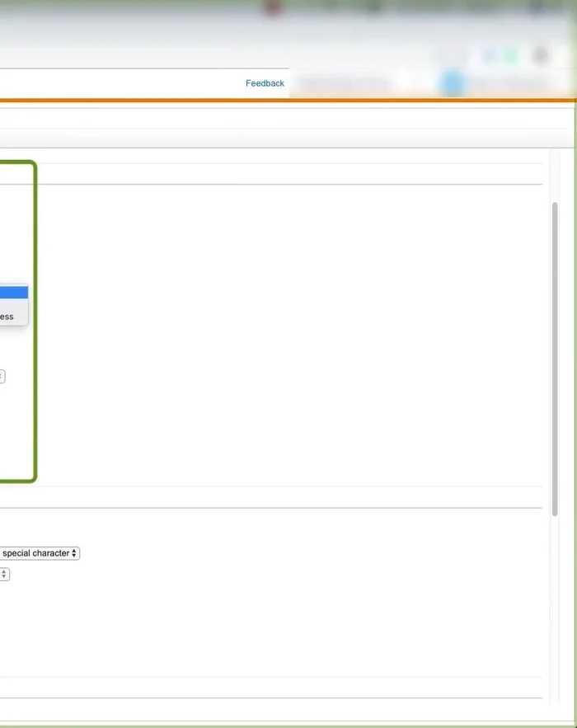Click the Feedback link
Image resolution: width=577 pixels, height=728 pixels.
[265, 83]
